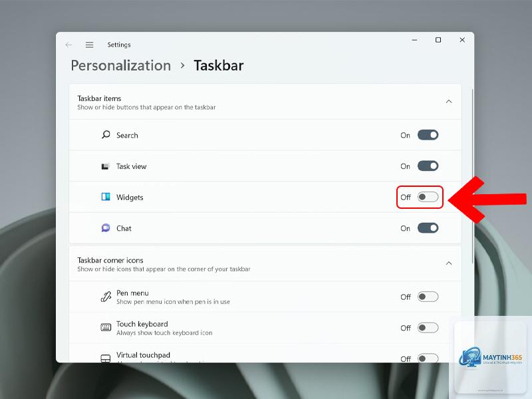The width and height of the screenshot is (532, 399).
Task: Click the Settings window title
Action: 119,45
